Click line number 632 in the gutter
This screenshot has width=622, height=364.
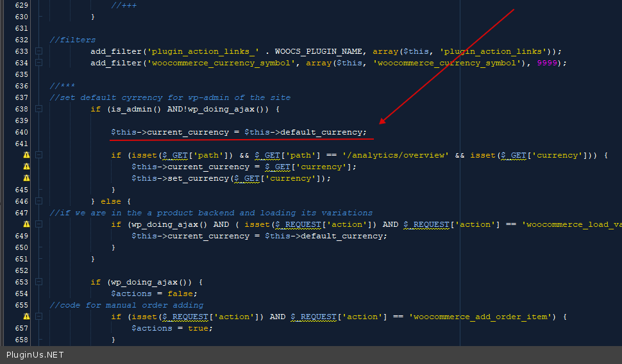click(x=21, y=40)
